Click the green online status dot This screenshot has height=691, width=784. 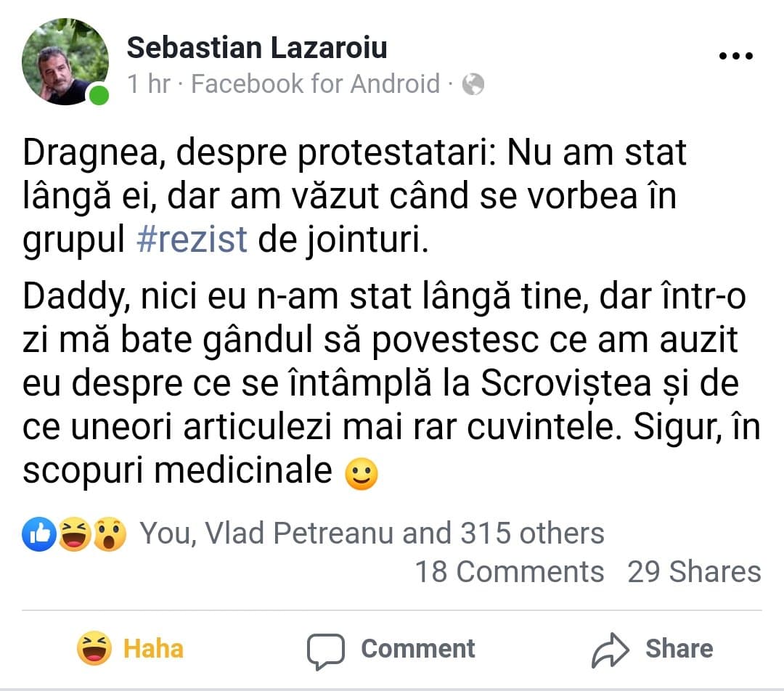(99, 95)
